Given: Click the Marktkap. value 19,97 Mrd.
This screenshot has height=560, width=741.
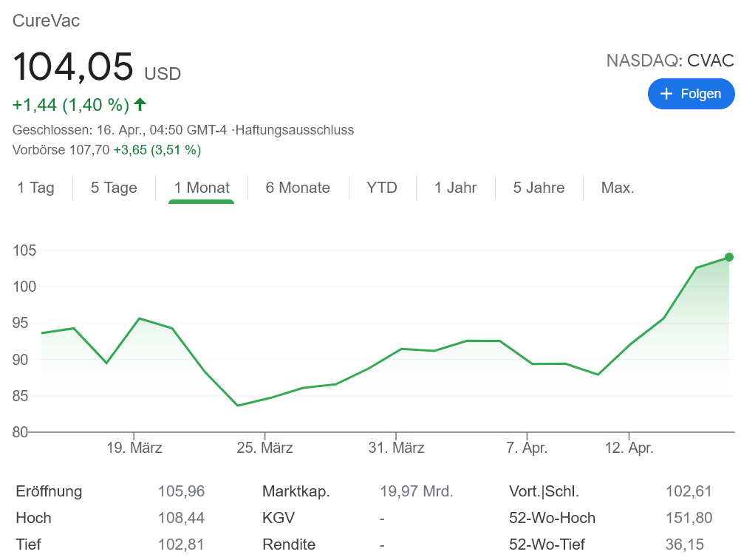Looking at the screenshot, I should click(416, 491).
